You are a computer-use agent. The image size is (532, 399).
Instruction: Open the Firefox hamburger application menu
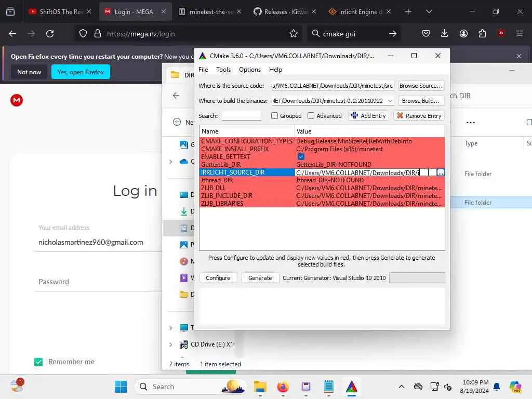(519, 33)
